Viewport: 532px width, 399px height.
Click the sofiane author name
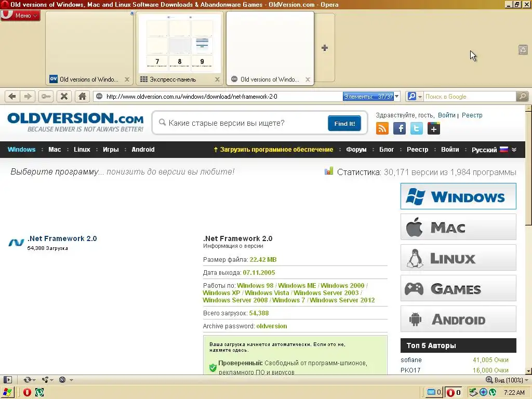click(411, 360)
